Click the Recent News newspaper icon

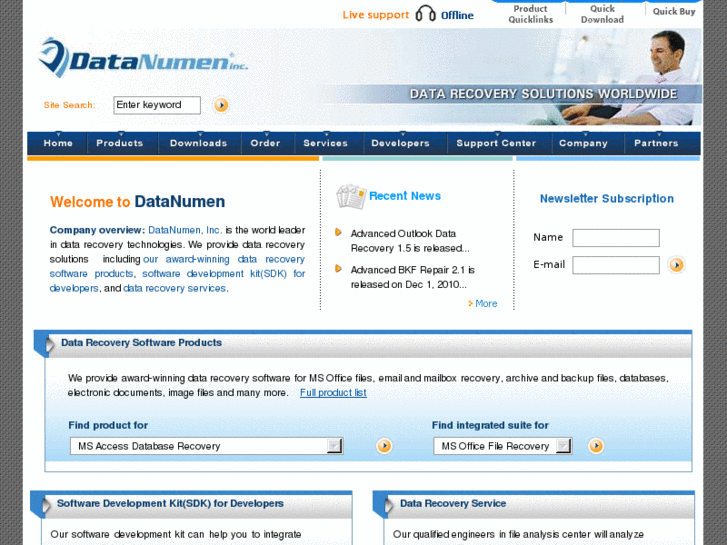351,197
